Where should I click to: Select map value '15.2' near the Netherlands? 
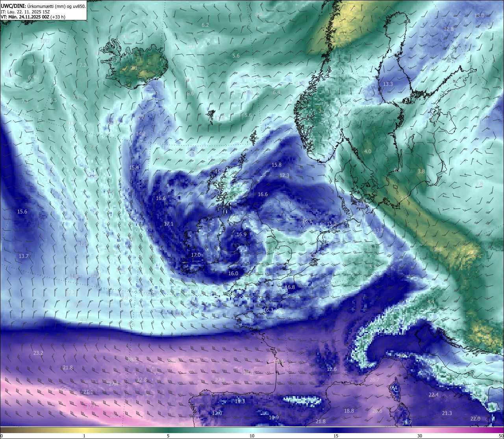tap(332, 224)
